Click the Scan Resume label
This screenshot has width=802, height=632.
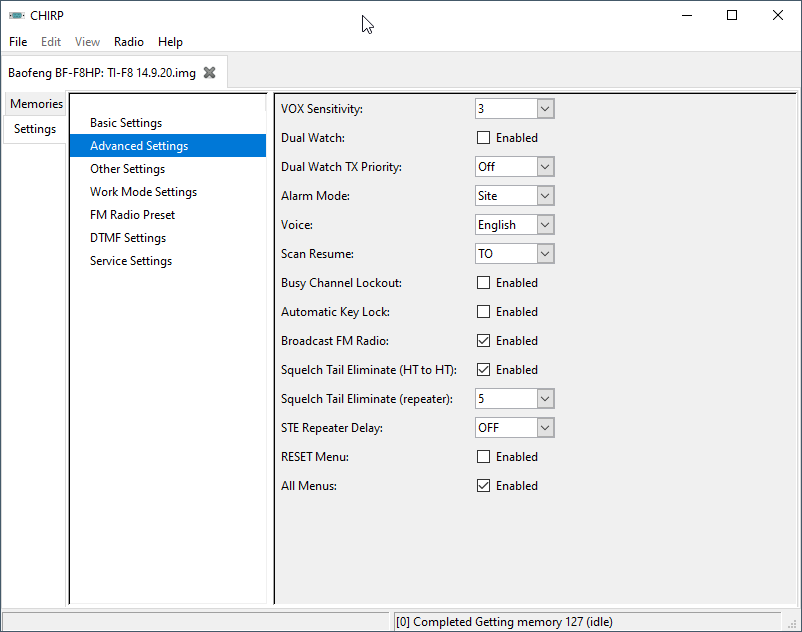(x=317, y=254)
